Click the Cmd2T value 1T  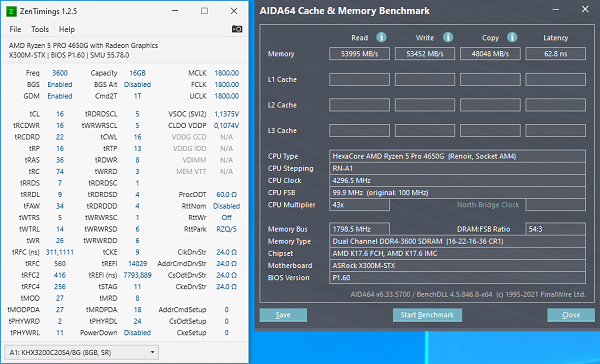pyautogui.click(x=137, y=96)
